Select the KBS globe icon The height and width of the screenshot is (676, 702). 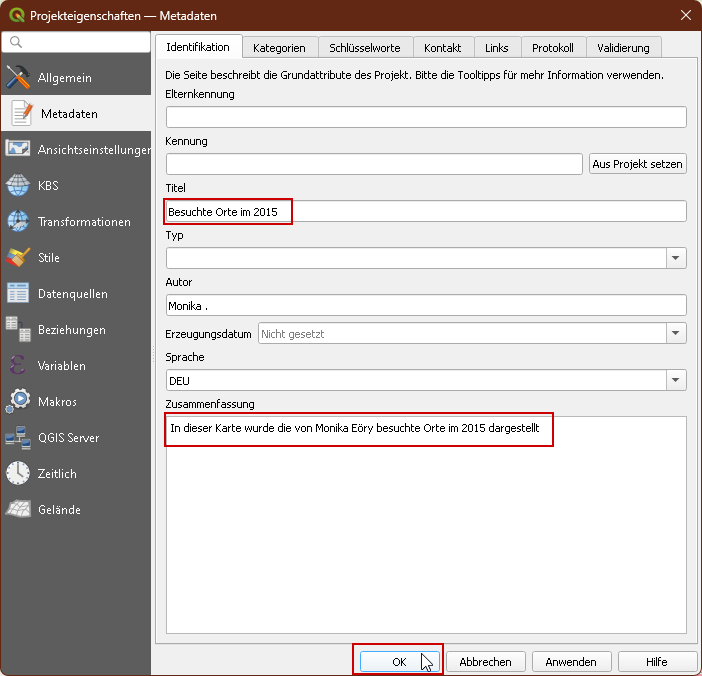click(18, 185)
